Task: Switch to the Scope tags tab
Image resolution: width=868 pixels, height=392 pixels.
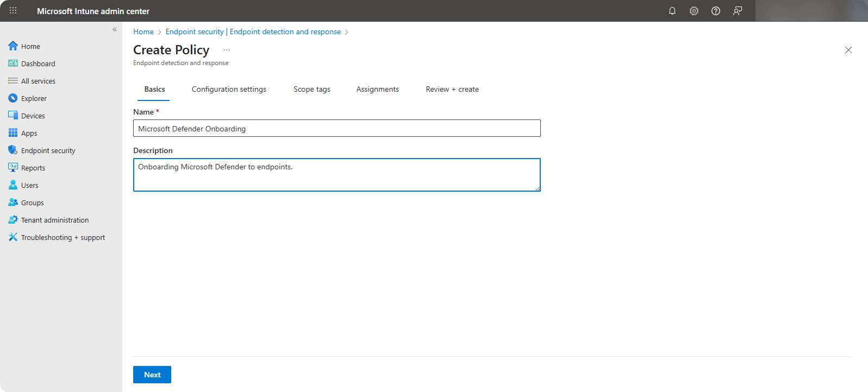Action: click(312, 90)
